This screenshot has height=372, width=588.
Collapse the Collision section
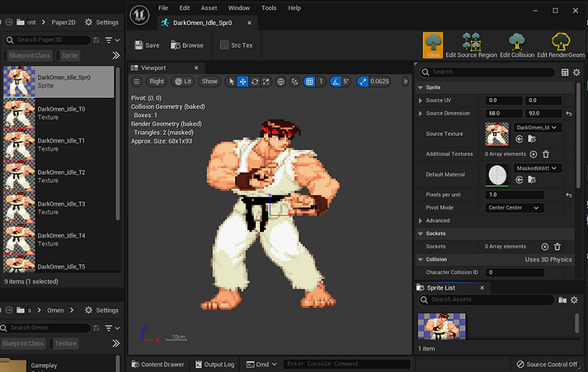pyautogui.click(x=421, y=260)
